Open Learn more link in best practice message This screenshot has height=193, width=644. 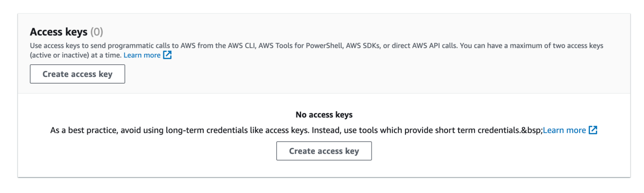pyautogui.click(x=564, y=130)
